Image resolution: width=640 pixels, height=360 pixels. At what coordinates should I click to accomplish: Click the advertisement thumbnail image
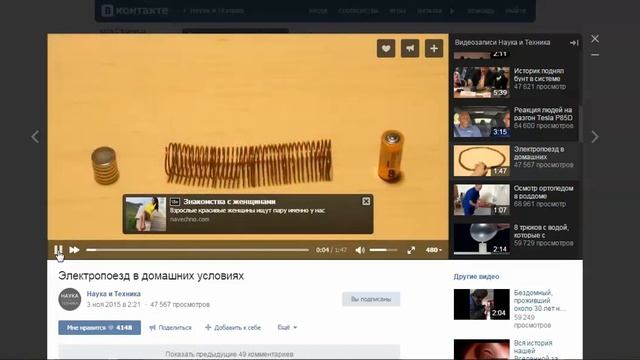click(146, 214)
